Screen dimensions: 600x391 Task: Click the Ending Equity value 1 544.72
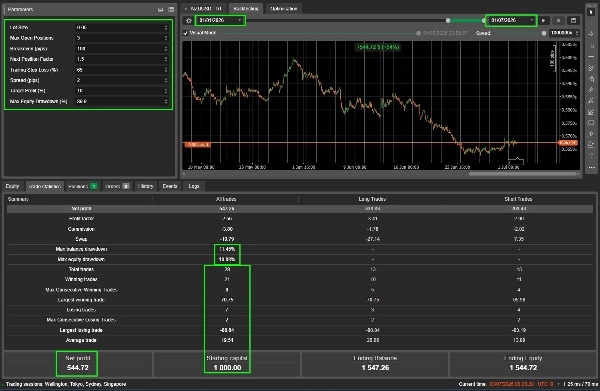pos(523,368)
